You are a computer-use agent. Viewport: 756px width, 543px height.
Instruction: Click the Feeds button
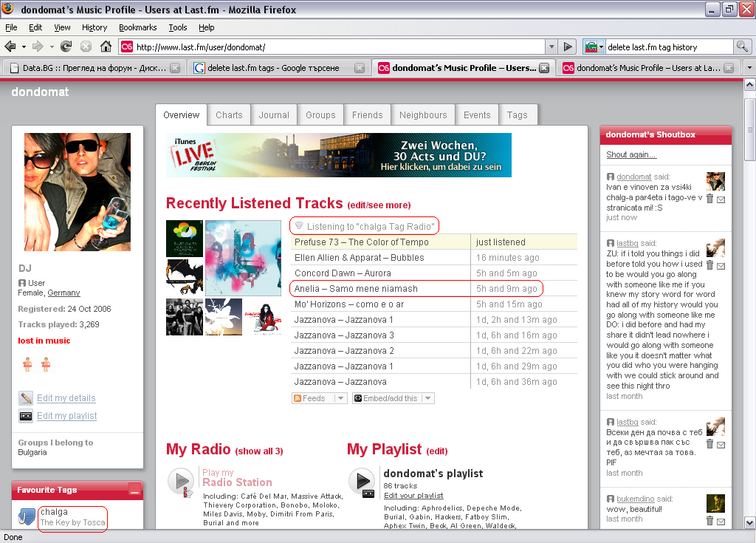313,398
